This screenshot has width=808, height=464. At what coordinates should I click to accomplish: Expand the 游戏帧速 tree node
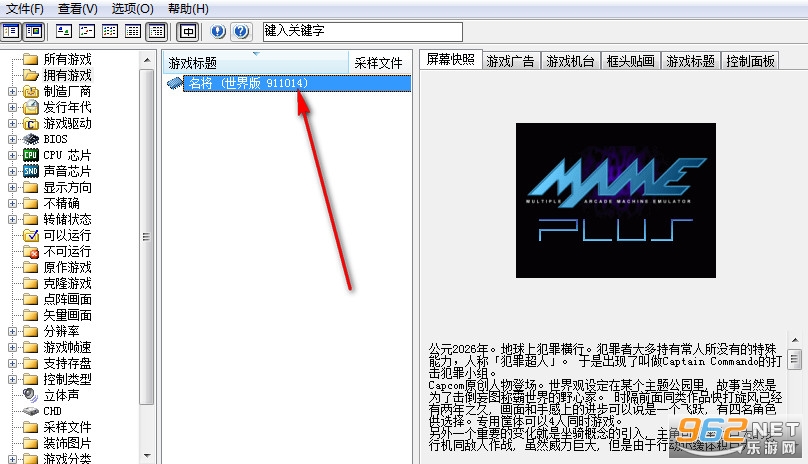pyautogui.click(x=12, y=347)
